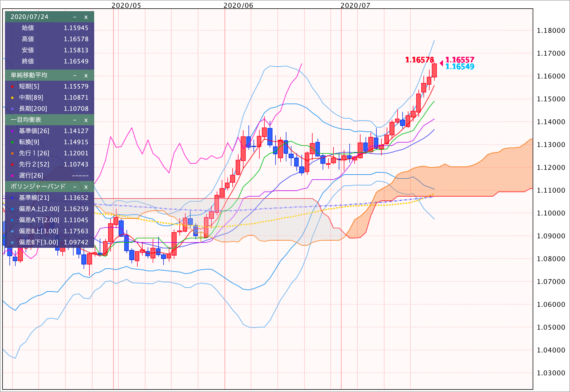This screenshot has height=392, width=570.
Task: Click the 偏差B下[3.00] label
Action: tap(39, 242)
